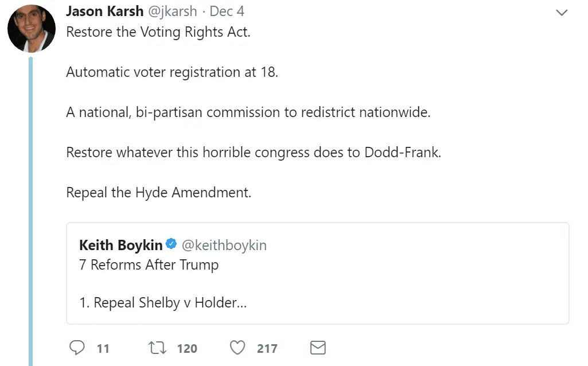Viewport: 588px width, 366px height.
Task: Click the reply count 11
Action: (x=103, y=348)
